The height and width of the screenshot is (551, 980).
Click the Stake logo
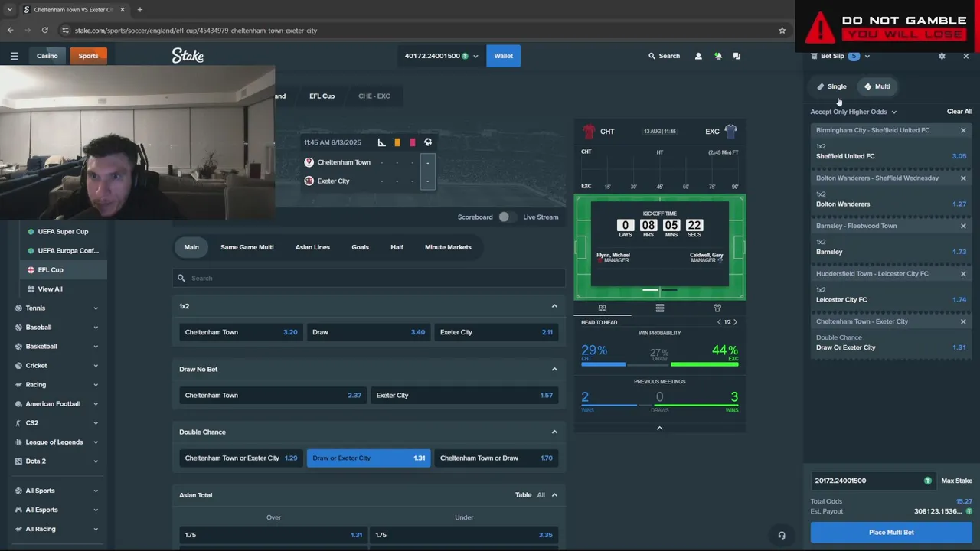pyautogui.click(x=188, y=56)
